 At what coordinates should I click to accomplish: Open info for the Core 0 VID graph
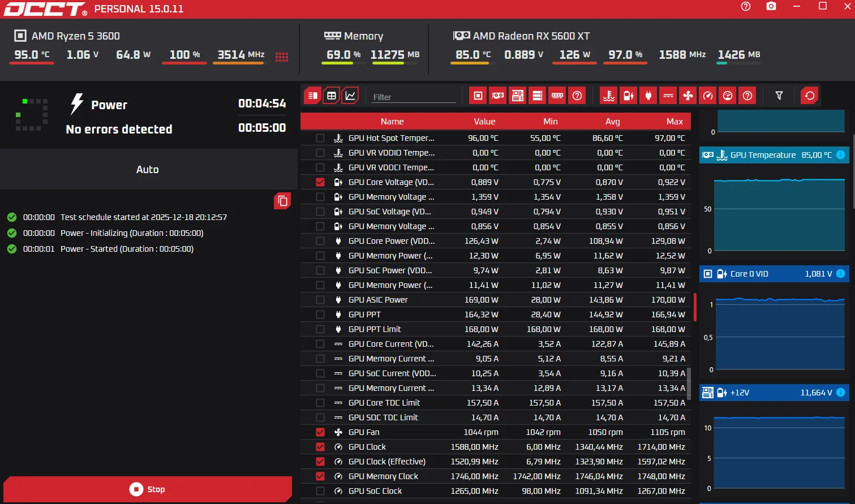point(841,274)
